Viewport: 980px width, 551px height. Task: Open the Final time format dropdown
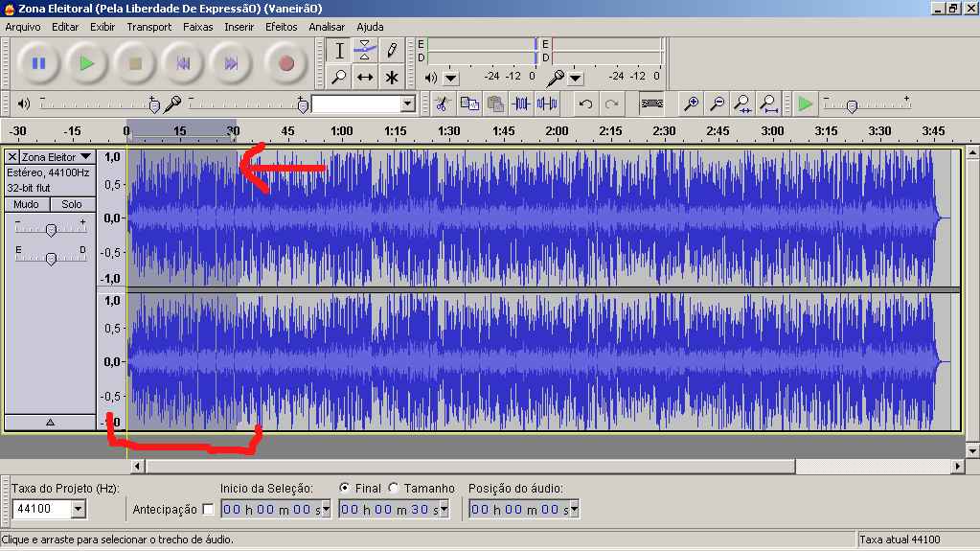coord(444,510)
